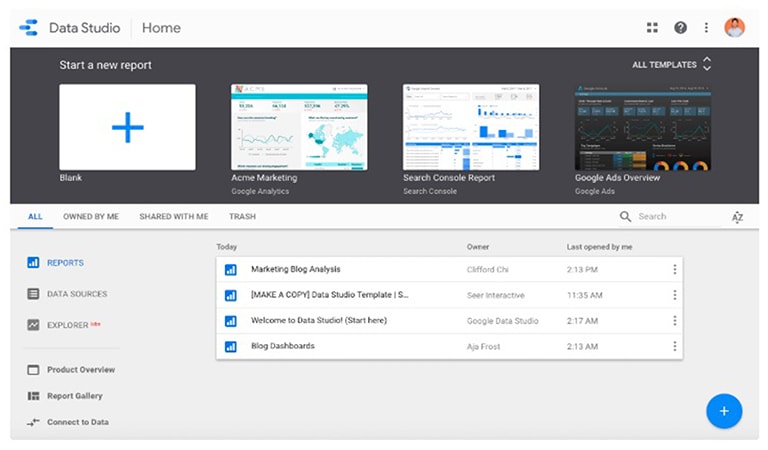The width and height of the screenshot is (768, 450).
Task: Click the AZ sort order icon
Action: coord(737,217)
